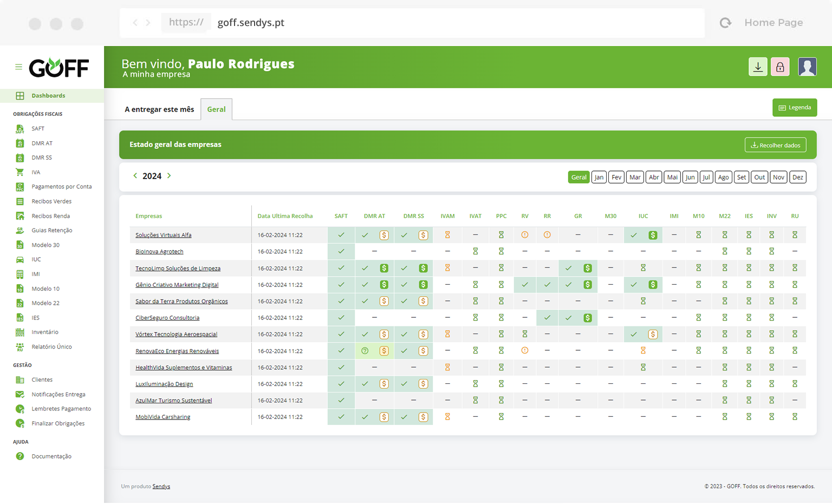
Task: Click the Inventário sidebar icon
Action: 20,332
